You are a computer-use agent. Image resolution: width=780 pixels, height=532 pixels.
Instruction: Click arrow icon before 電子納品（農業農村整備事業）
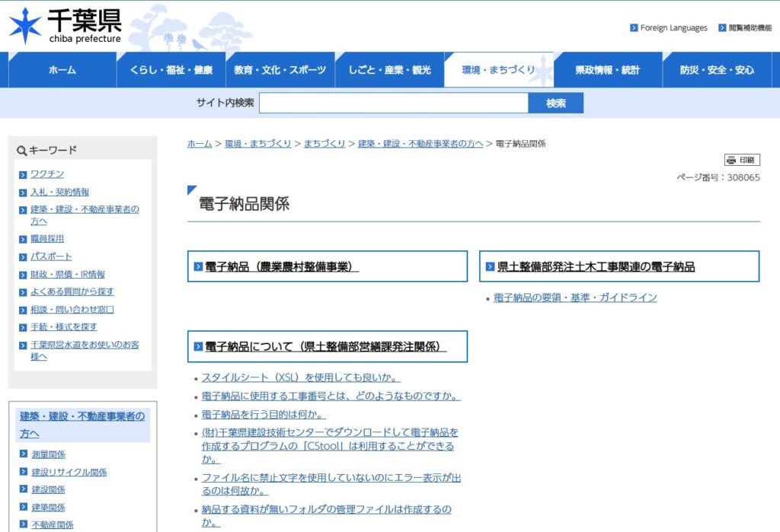(198, 267)
